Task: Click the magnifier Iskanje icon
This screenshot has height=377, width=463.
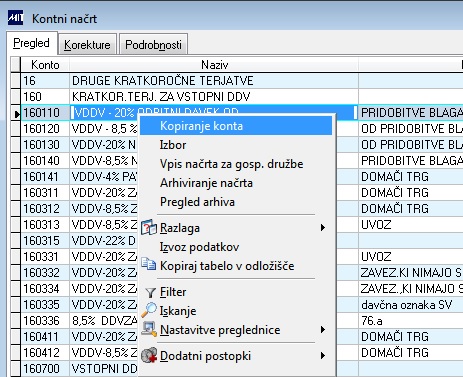Action: coord(149,310)
